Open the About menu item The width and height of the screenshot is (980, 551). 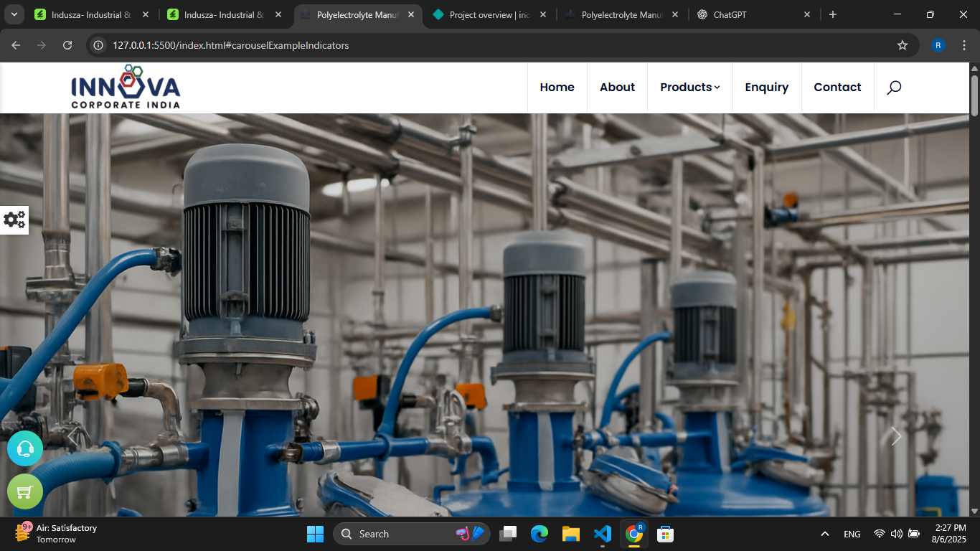(617, 88)
